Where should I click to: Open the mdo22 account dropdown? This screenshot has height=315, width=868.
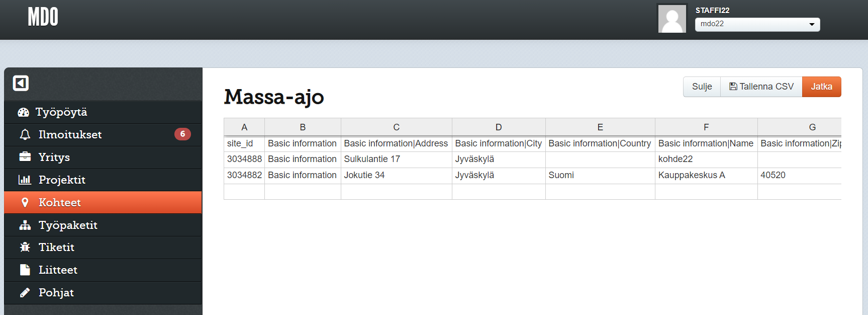coord(757,24)
